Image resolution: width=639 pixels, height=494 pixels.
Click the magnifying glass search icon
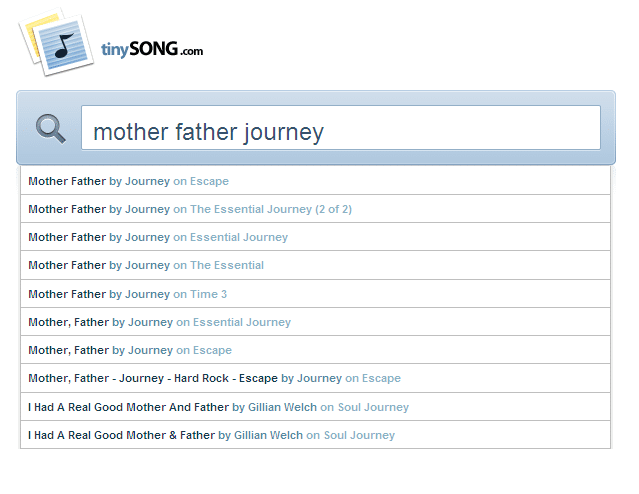(x=51, y=128)
